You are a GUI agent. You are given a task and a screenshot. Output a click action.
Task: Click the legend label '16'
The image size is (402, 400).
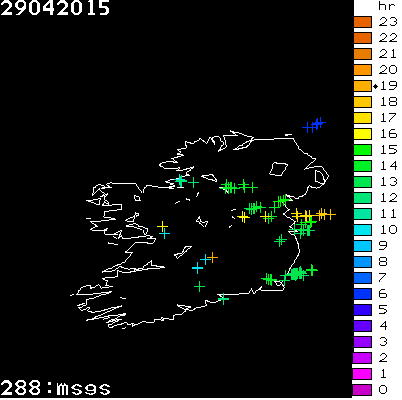(388, 134)
